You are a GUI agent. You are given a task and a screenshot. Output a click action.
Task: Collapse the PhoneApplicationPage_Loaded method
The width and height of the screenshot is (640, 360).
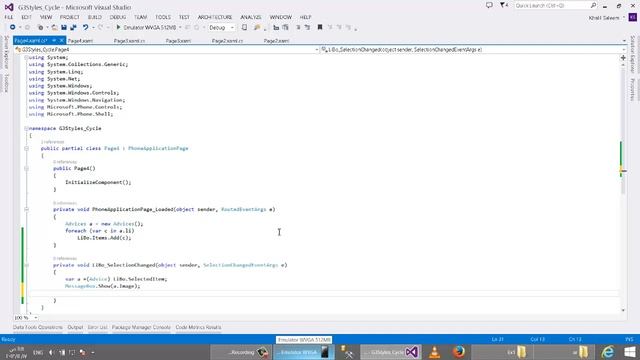tap(26, 209)
